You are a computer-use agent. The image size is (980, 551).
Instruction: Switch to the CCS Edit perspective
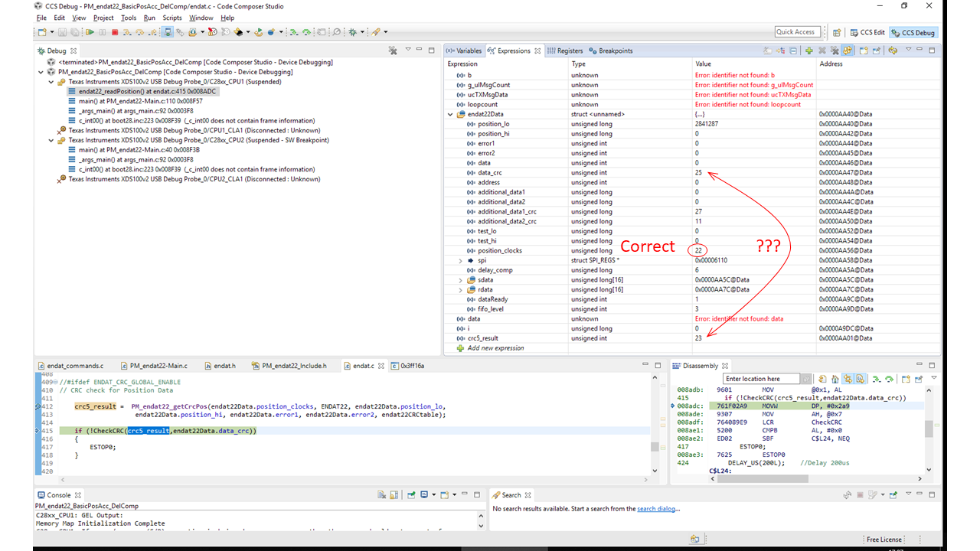867,32
